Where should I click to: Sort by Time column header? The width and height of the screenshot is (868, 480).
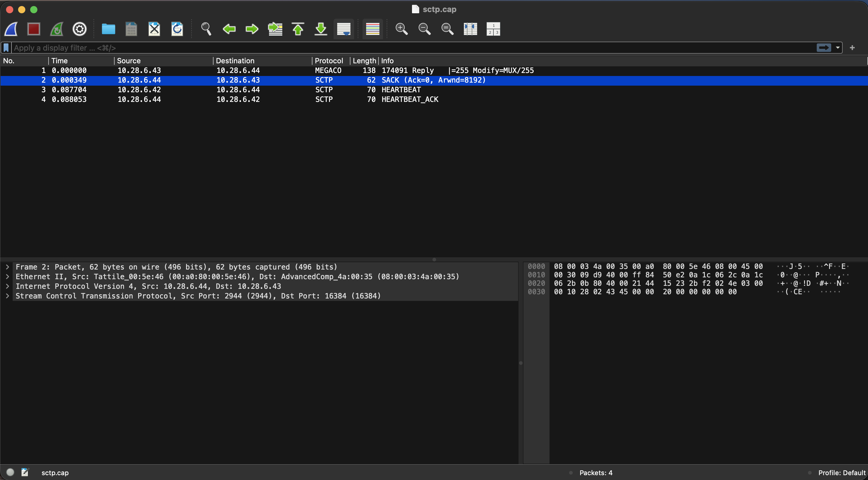click(81, 61)
